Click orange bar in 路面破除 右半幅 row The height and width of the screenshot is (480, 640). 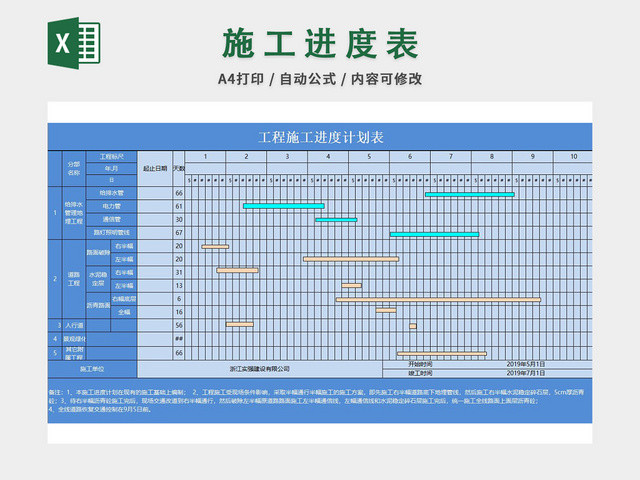pyautogui.click(x=215, y=247)
